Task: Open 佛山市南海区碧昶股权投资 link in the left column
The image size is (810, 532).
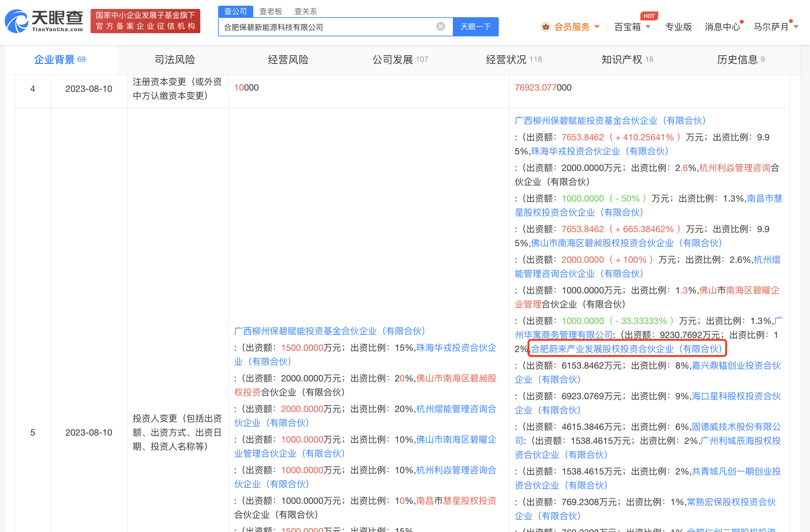Action: click(x=365, y=385)
